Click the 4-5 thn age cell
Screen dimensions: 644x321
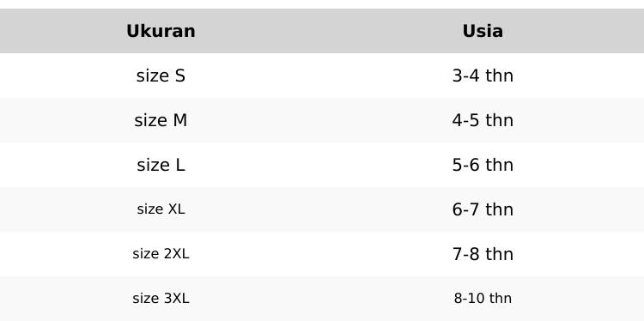(483, 120)
